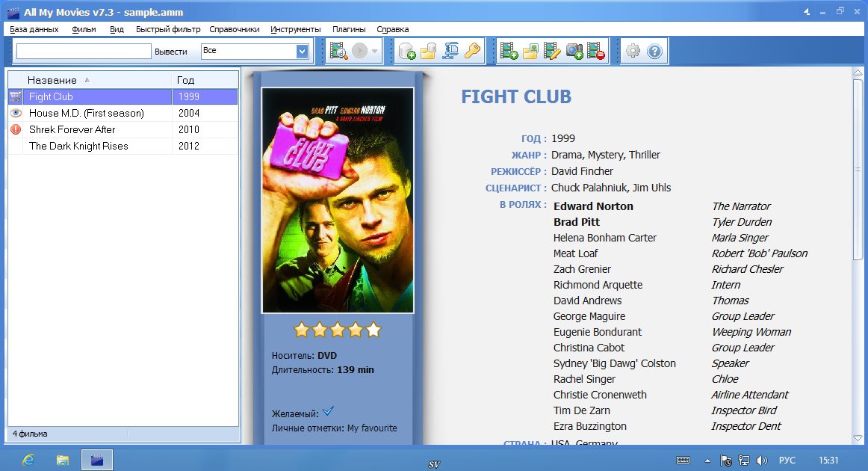Toggle the Желаемый checkmark

tap(328, 411)
